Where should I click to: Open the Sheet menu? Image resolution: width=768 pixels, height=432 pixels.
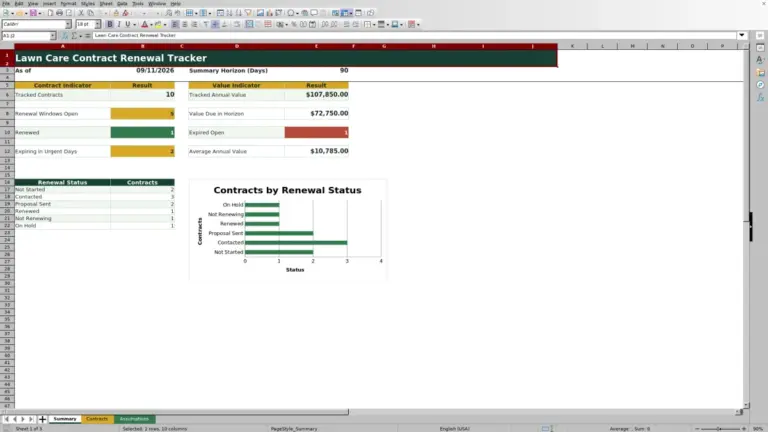coord(106,3)
